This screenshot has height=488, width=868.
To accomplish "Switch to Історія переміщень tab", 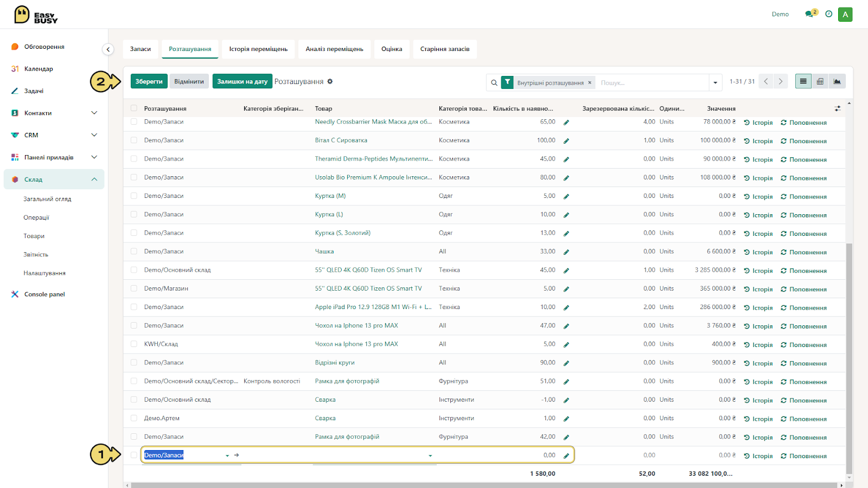I will [x=258, y=49].
